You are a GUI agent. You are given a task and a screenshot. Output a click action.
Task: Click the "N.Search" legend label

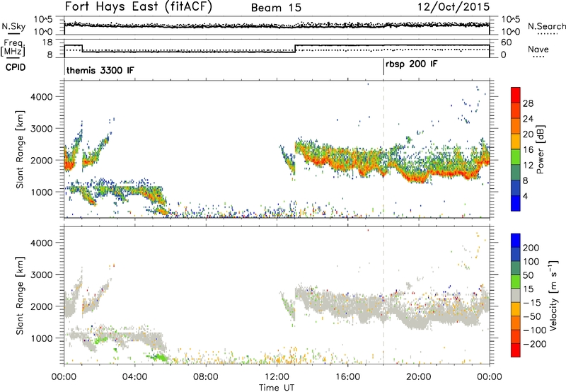click(x=546, y=26)
